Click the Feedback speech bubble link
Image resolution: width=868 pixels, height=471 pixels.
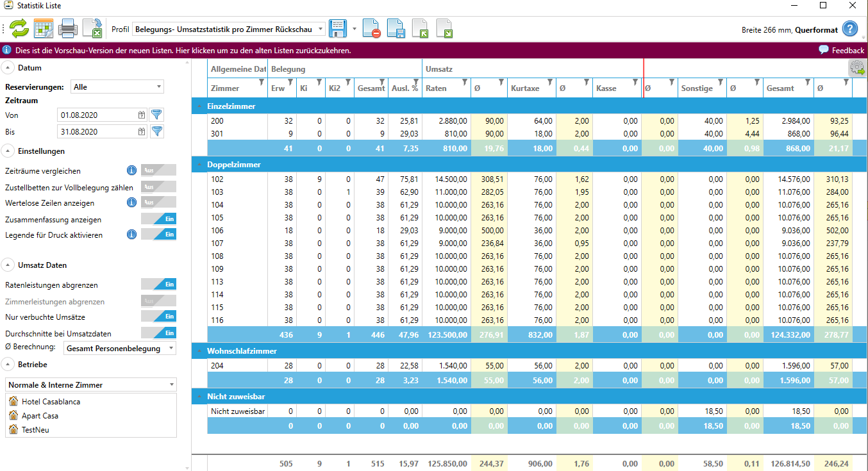click(x=842, y=50)
